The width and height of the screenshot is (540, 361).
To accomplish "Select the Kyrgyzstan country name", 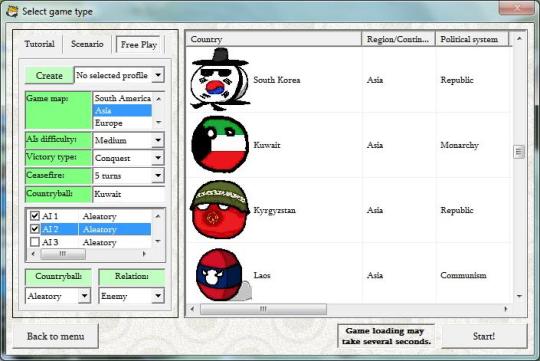I will coord(274,210).
